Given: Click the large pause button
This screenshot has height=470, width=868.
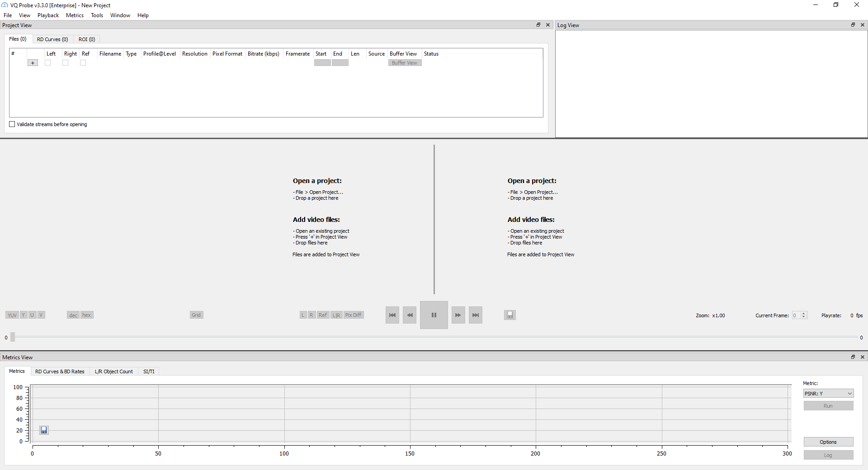Looking at the screenshot, I should pos(434,315).
